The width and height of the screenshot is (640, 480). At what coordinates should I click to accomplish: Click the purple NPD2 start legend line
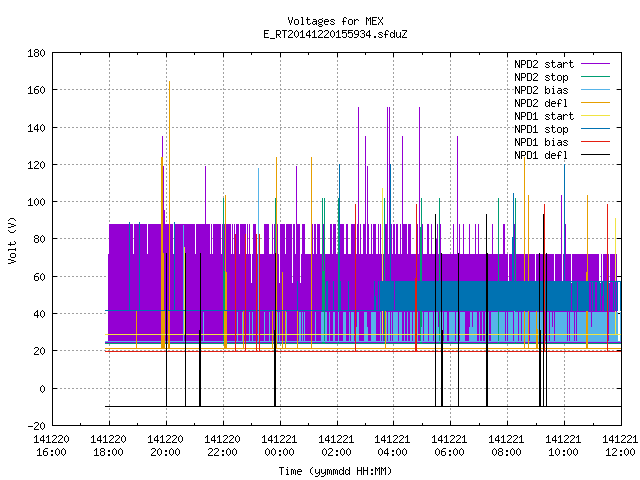point(595,64)
